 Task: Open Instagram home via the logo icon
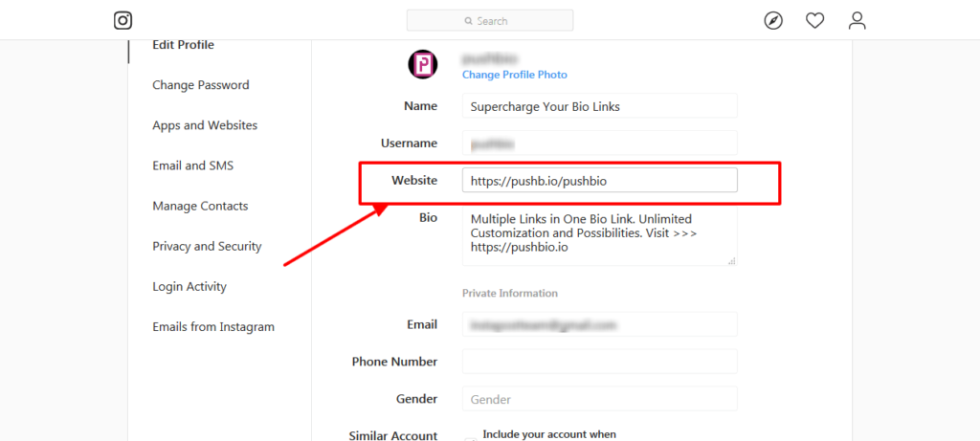[x=123, y=21]
